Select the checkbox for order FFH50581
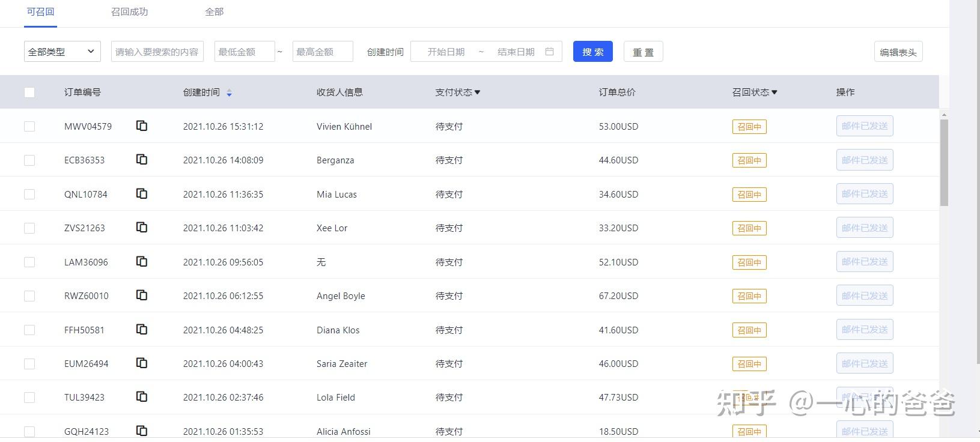The height and width of the screenshot is (442, 980). click(x=29, y=330)
